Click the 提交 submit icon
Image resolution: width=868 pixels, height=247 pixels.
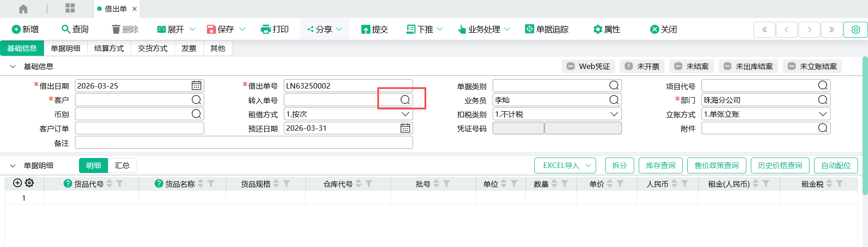pyautogui.click(x=366, y=30)
